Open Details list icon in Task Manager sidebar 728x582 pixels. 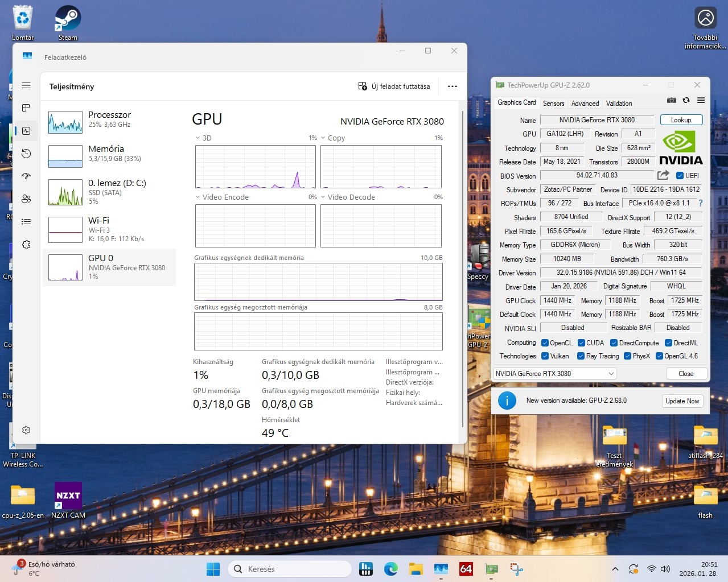coord(26,222)
